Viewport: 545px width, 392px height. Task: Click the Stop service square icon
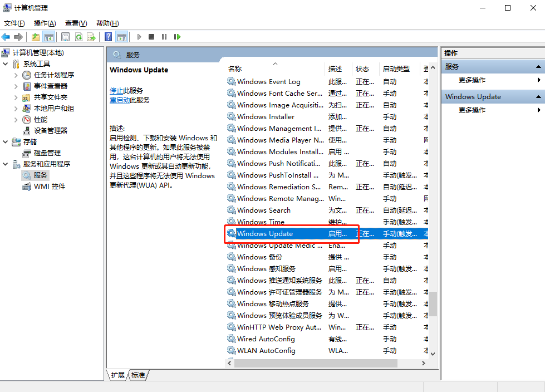(151, 37)
